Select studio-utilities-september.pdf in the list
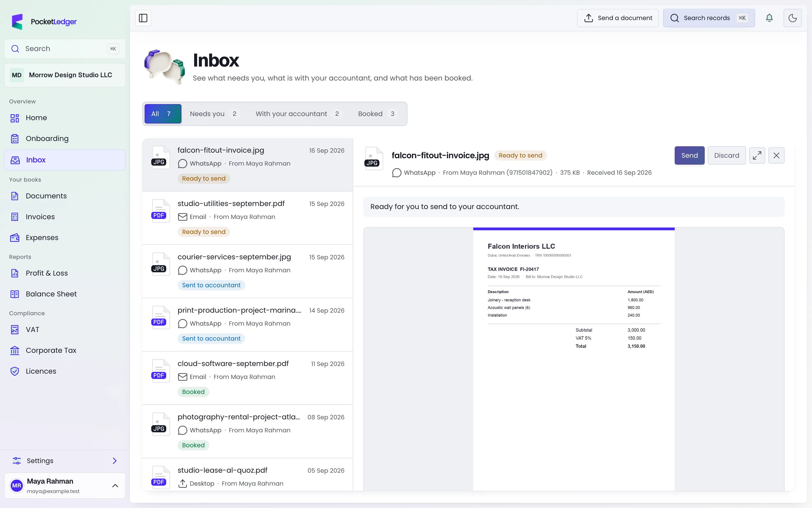Image resolution: width=812 pixels, height=508 pixels. [248, 218]
